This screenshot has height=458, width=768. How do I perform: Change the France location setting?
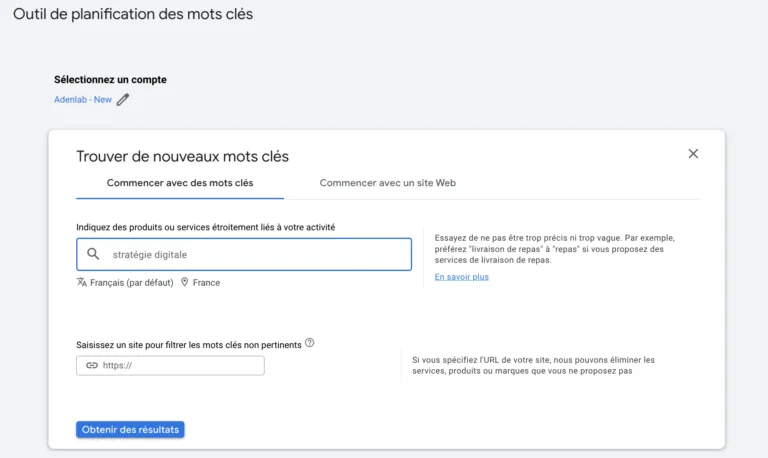(x=206, y=283)
